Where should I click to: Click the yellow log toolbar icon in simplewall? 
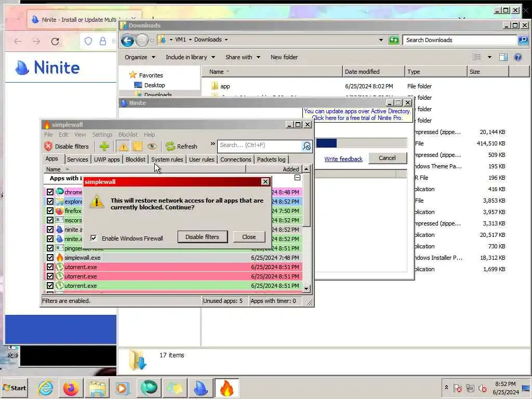coord(137,146)
